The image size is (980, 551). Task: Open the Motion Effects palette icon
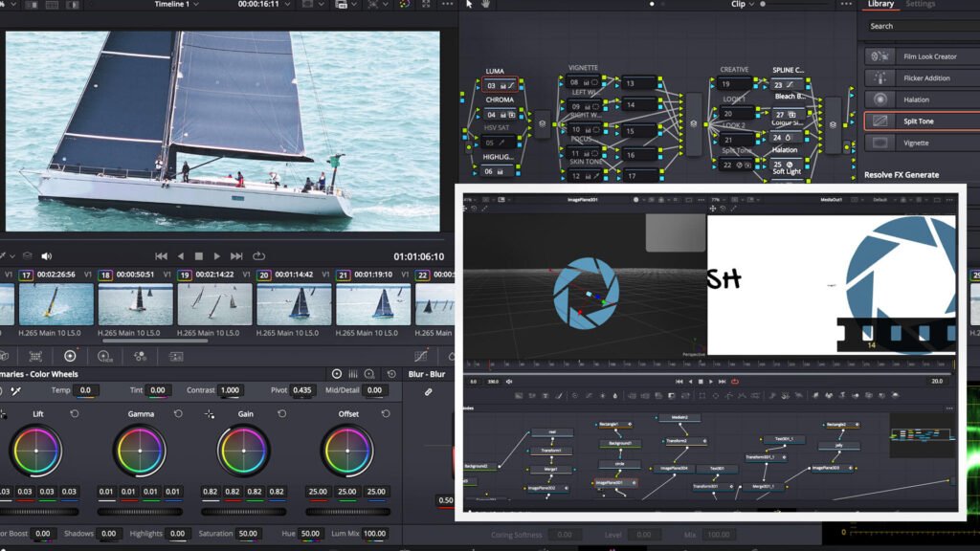[176, 356]
